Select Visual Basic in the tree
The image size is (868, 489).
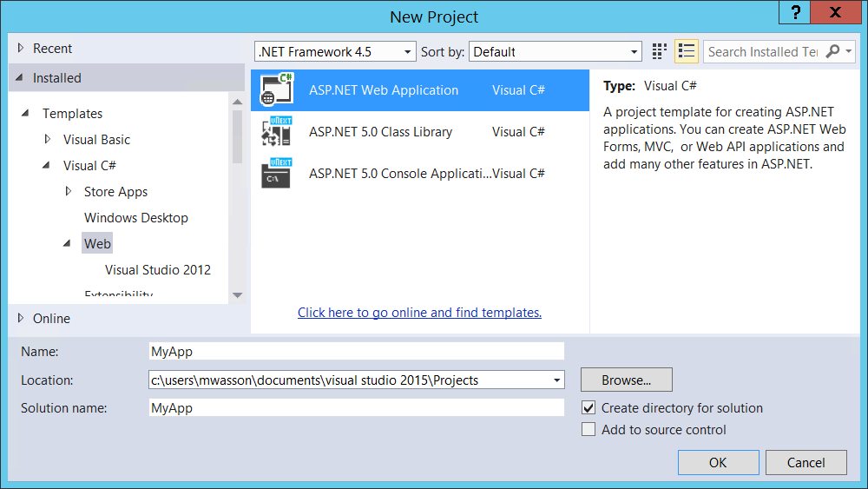96,140
